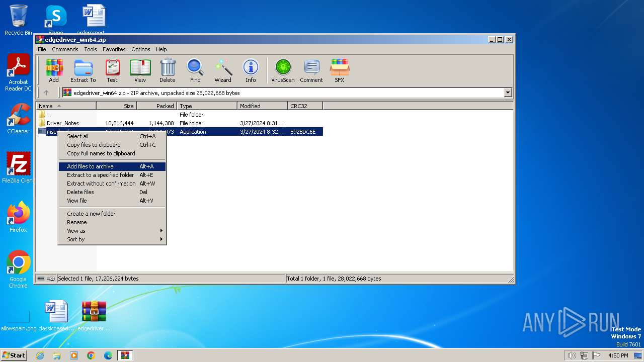Image resolution: width=644 pixels, height=362 pixels.
Task: Click the Test archive icon
Action: (x=112, y=70)
